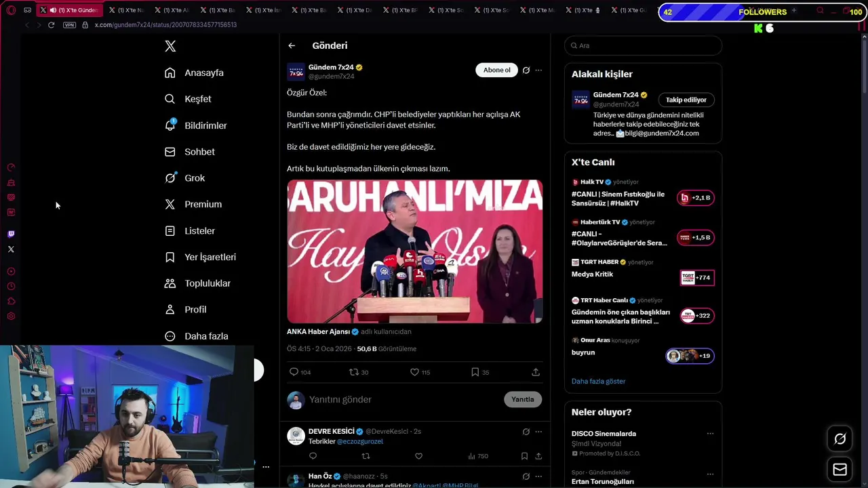The width and height of the screenshot is (868, 488).
Task: Go back using the Gönderi back arrow
Action: click(x=292, y=45)
